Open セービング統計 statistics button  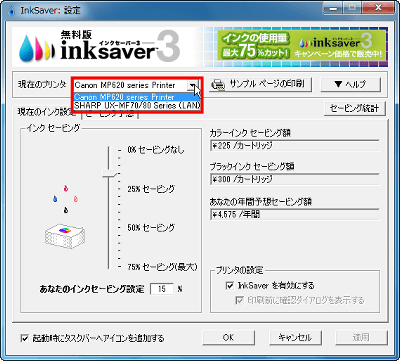[x=355, y=109]
